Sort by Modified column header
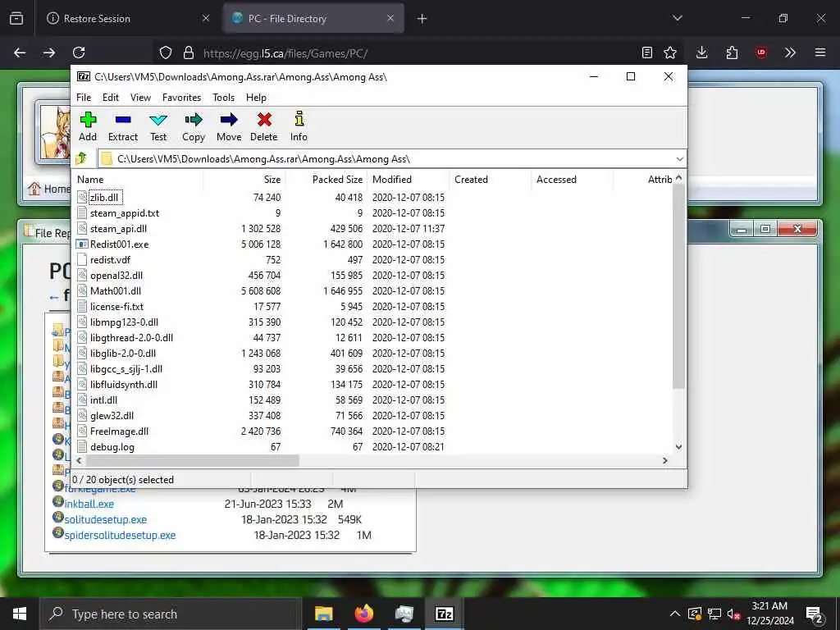The image size is (840, 630). (409, 180)
